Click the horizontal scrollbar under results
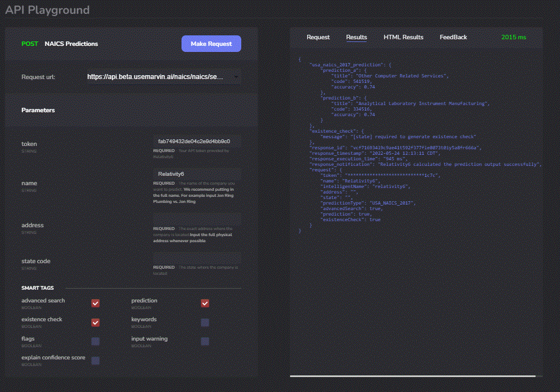Image resolution: width=560 pixels, height=392 pixels. 412,376
